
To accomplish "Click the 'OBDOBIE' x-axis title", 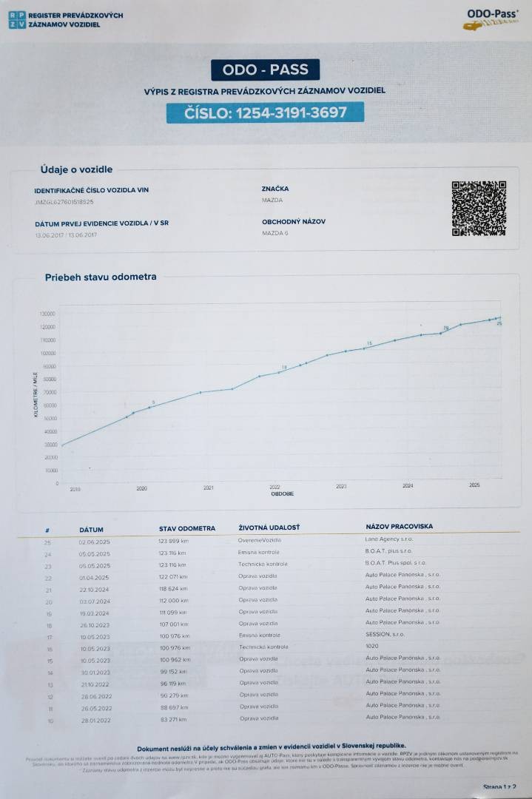I will pyautogui.click(x=283, y=493).
